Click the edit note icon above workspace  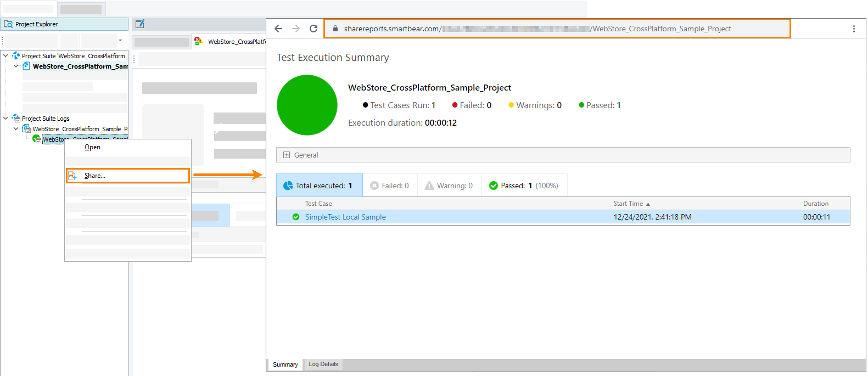pos(140,24)
